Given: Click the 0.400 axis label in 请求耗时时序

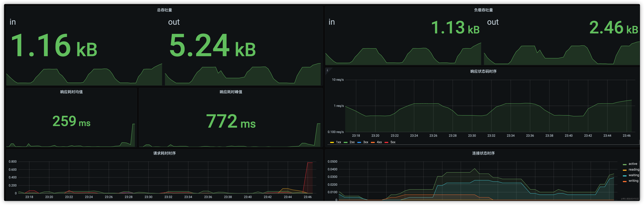Looking at the screenshot, I should [13, 177].
